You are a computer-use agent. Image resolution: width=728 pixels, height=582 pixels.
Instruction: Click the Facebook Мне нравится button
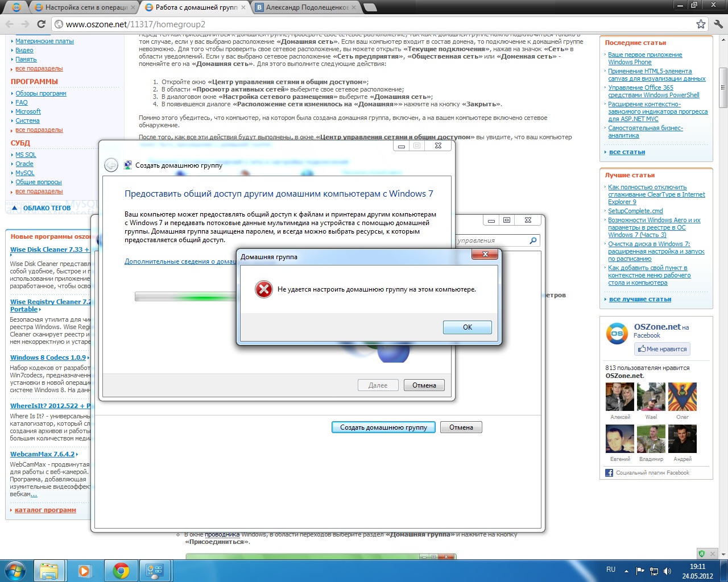[x=662, y=349]
